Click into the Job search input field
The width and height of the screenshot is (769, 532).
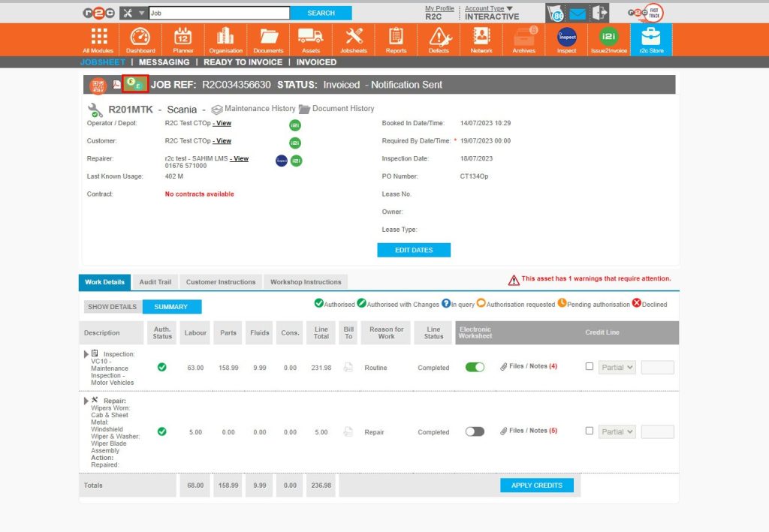tap(219, 13)
